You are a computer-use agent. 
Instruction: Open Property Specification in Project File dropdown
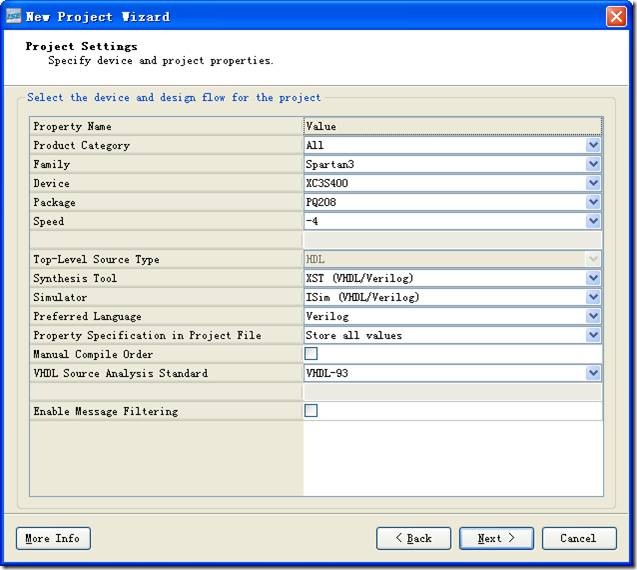click(x=593, y=335)
